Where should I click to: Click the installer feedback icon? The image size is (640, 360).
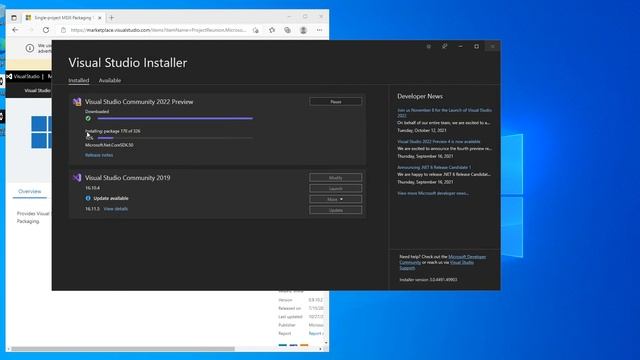444,47
